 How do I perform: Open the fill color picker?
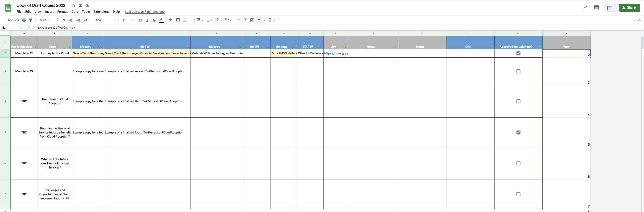coord(170,20)
